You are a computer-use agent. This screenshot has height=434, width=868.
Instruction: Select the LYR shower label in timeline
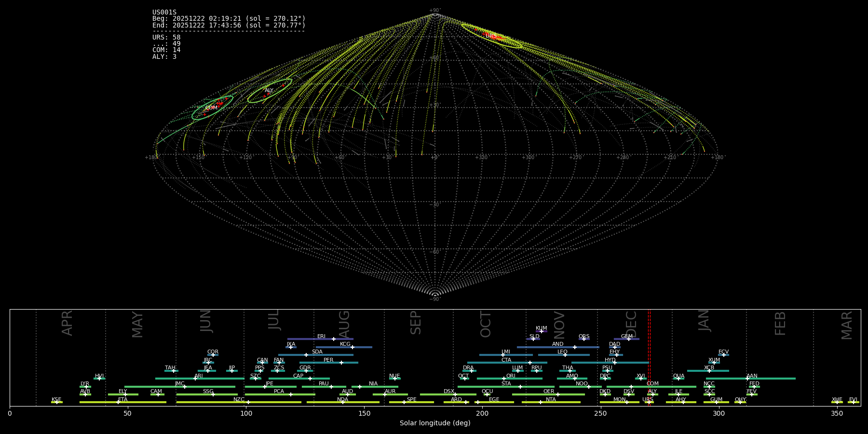pyautogui.click(x=85, y=384)
